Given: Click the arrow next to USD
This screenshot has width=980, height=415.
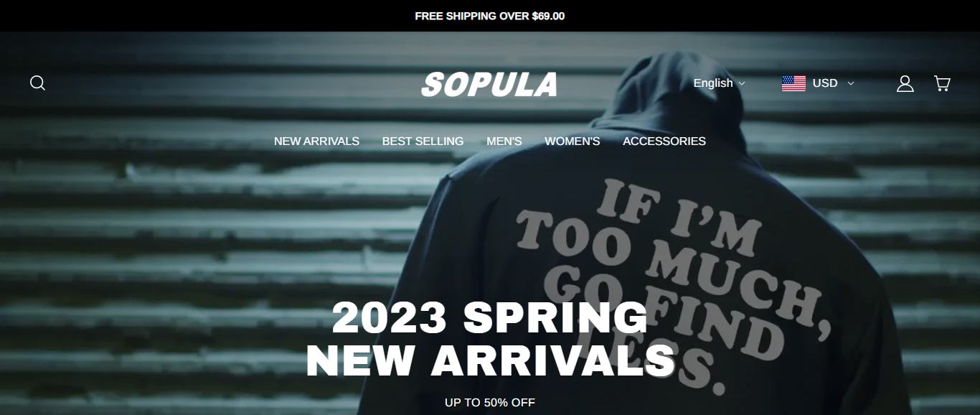Looking at the screenshot, I should click(x=851, y=83).
